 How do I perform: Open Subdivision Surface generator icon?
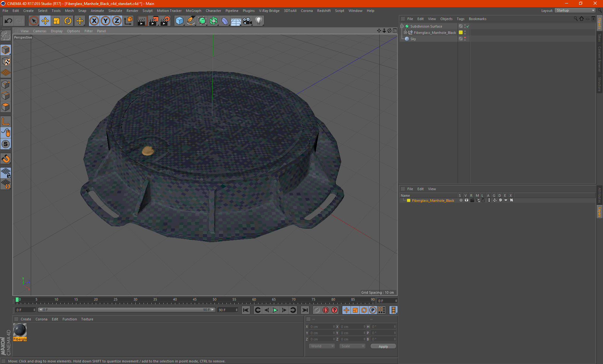tap(202, 21)
